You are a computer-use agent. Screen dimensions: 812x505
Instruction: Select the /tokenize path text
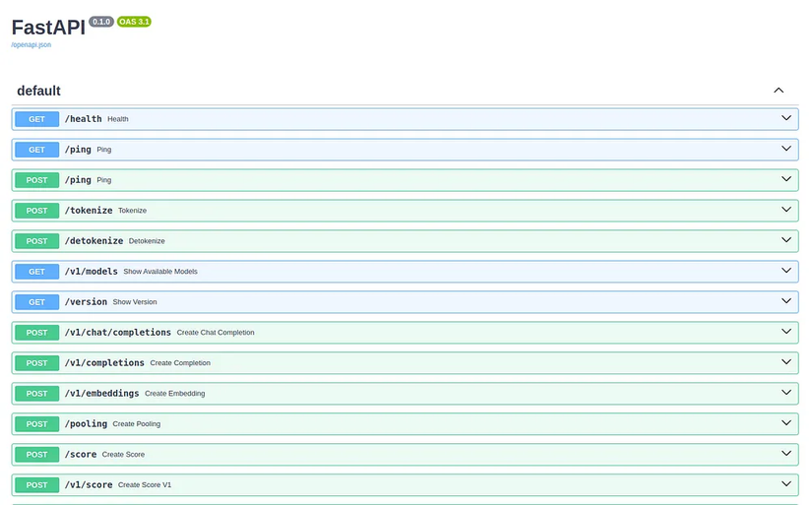tap(89, 211)
